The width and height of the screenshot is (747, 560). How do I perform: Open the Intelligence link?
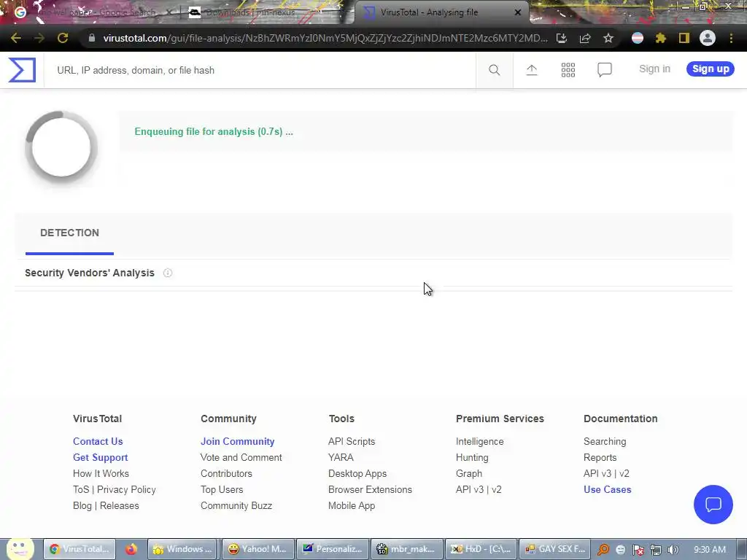480,441
